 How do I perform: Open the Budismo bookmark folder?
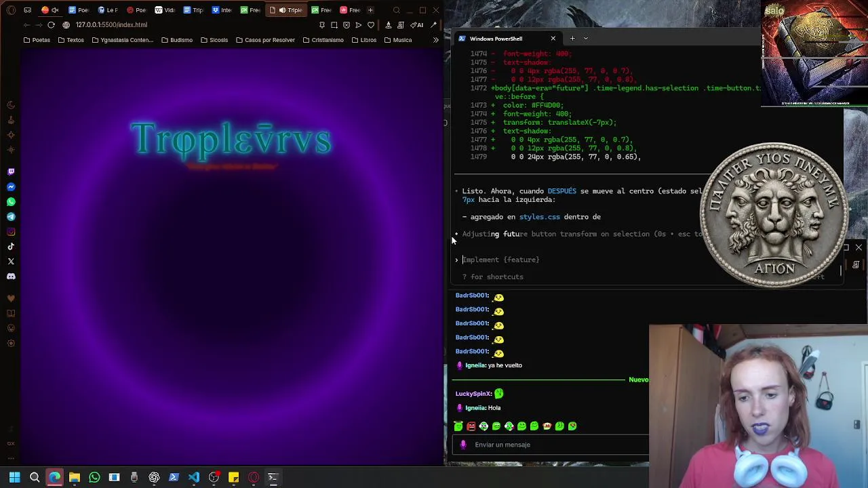(177, 40)
